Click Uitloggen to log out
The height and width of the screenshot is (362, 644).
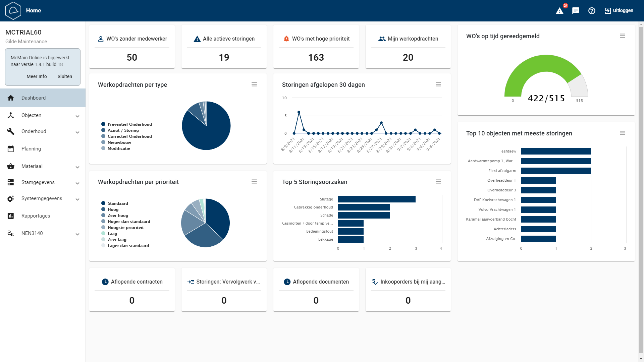coord(619,11)
